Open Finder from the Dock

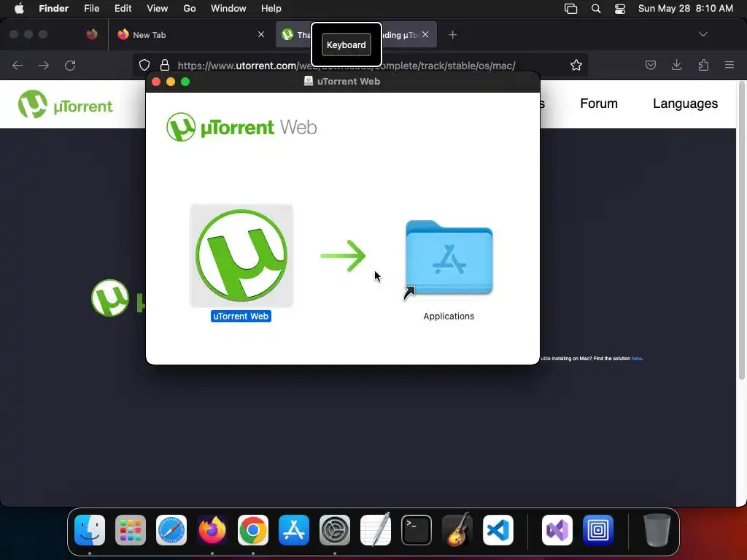tap(90, 530)
